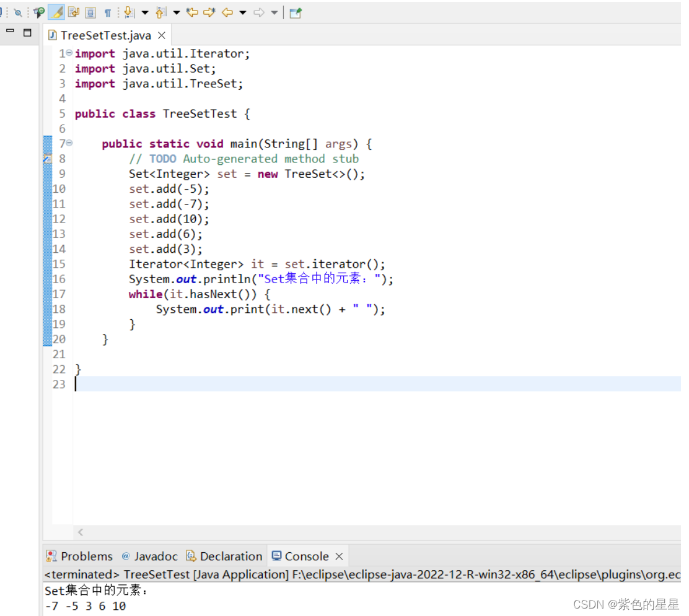Place cursor on empty line 23
This screenshot has width=689, height=616.
[378, 384]
